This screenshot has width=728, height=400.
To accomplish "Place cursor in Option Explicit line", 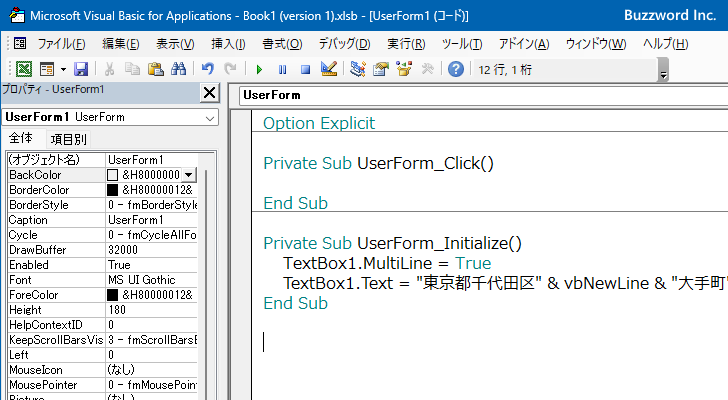I will tap(319, 123).
